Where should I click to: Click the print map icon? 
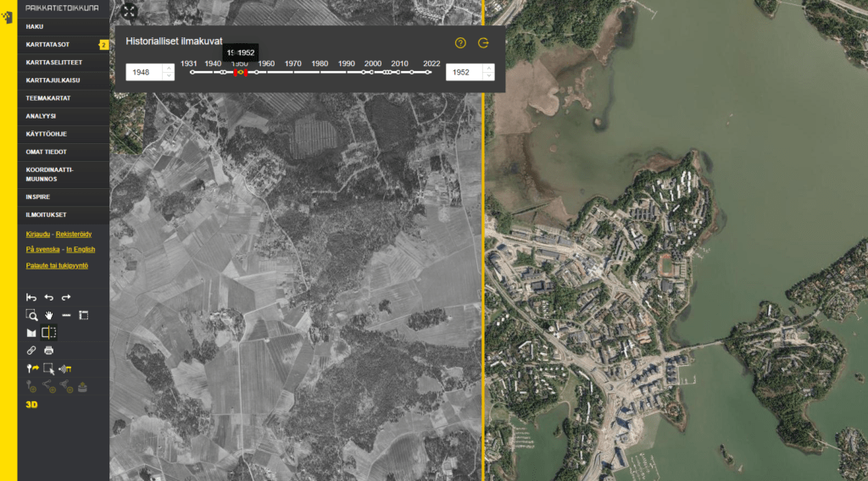(49, 350)
